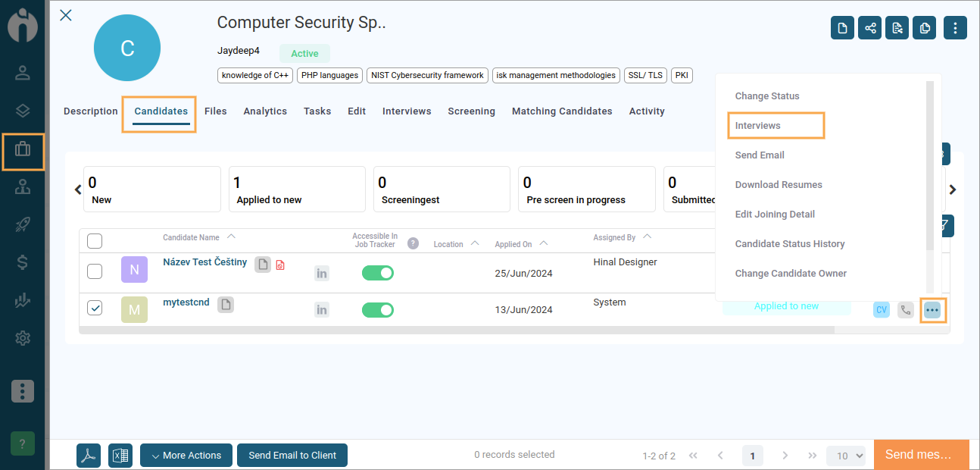Sort by Candidate Name column arrow

(x=231, y=237)
